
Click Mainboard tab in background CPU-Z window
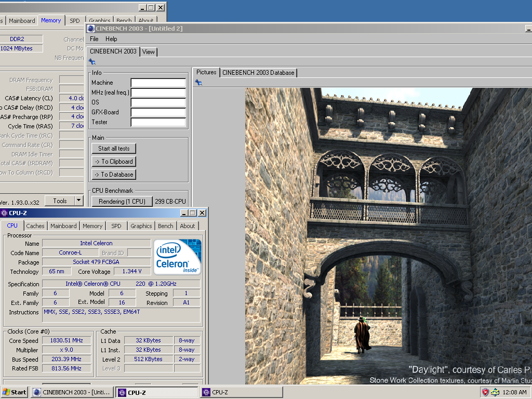(x=22, y=21)
